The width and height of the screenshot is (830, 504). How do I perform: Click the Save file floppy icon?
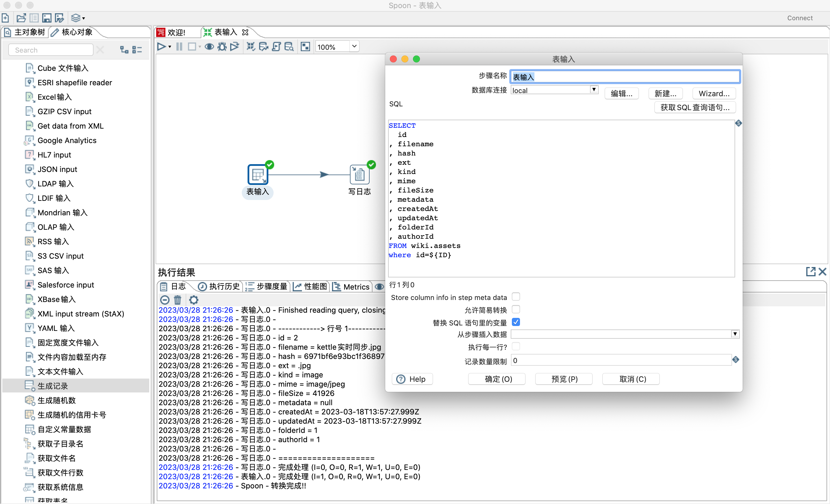pos(47,18)
